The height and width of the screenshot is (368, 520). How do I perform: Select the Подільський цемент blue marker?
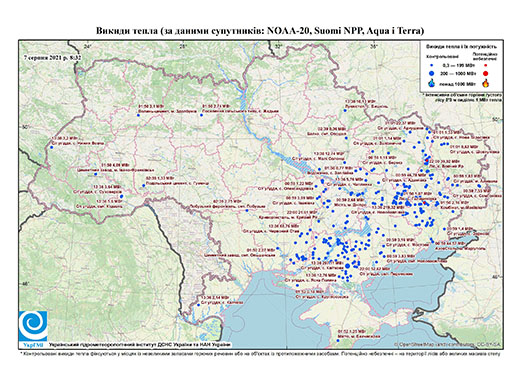[x=144, y=186]
